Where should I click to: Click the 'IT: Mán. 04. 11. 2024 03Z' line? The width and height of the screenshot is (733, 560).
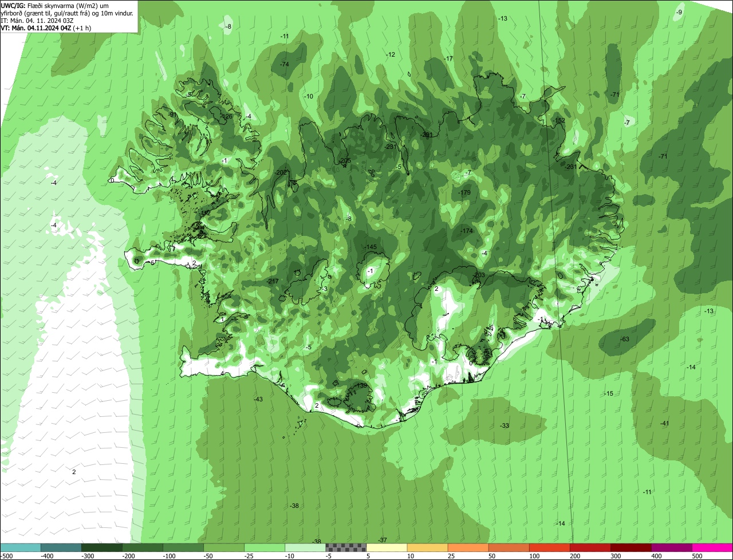pyautogui.click(x=37, y=20)
